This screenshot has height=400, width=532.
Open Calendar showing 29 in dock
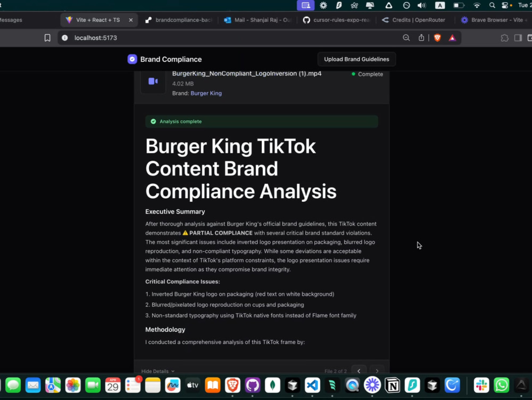point(113,385)
